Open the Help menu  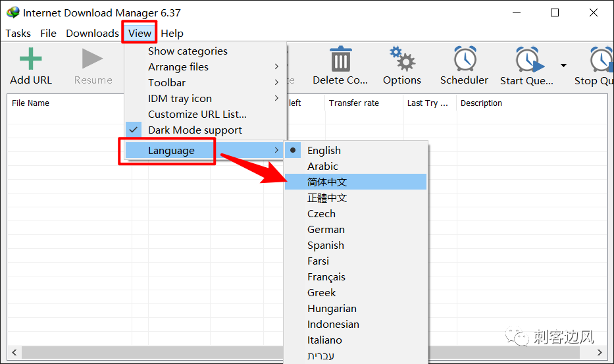coord(172,34)
